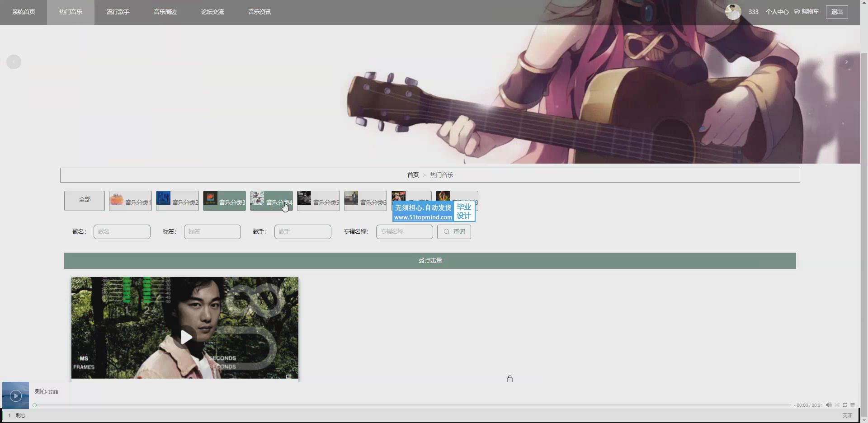Focus the 标签 tag input field

[212, 232]
